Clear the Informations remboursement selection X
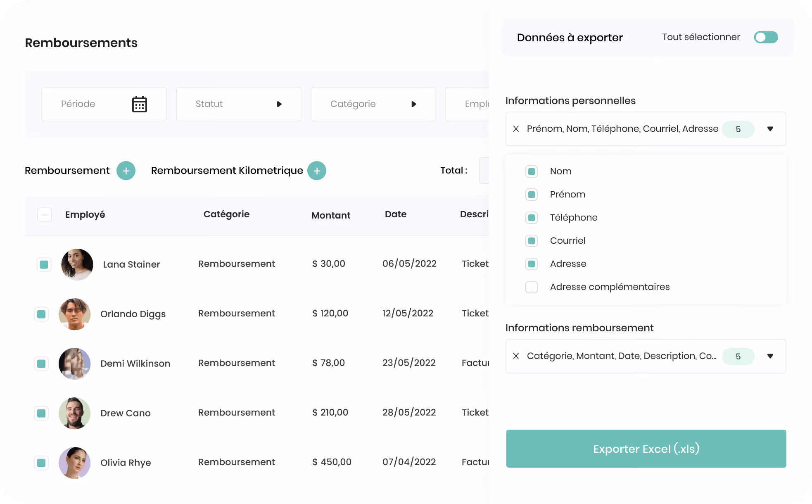The width and height of the screenshot is (812, 504). pyautogui.click(x=516, y=356)
